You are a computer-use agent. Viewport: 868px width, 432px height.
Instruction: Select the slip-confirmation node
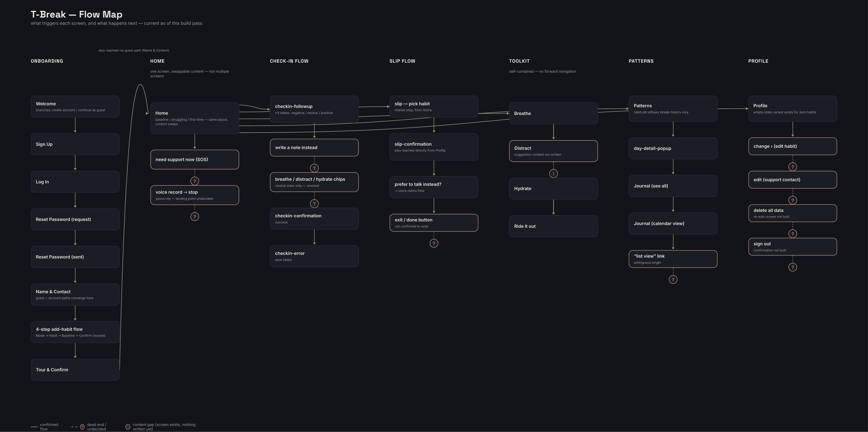pos(434,147)
